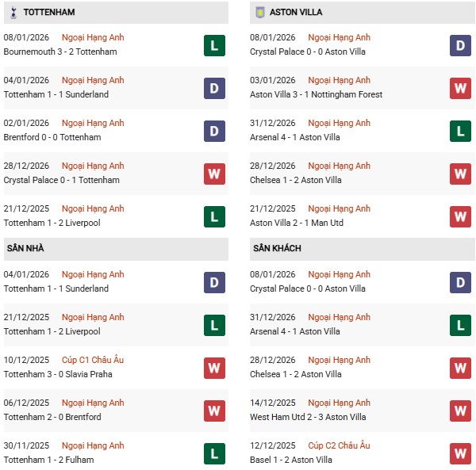Click the L badge for Tottenham 1 - 2 Fulham
This screenshot has height=470, width=476.
pyautogui.click(x=214, y=453)
